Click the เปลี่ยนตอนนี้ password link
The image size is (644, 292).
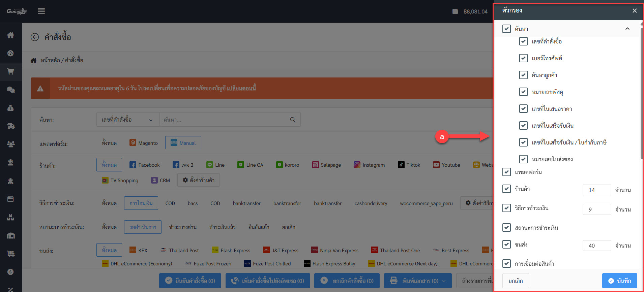pos(241,88)
